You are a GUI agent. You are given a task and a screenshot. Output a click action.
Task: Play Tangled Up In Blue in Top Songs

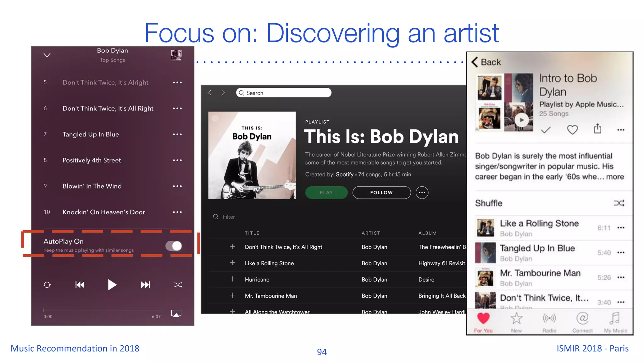click(x=91, y=134)
